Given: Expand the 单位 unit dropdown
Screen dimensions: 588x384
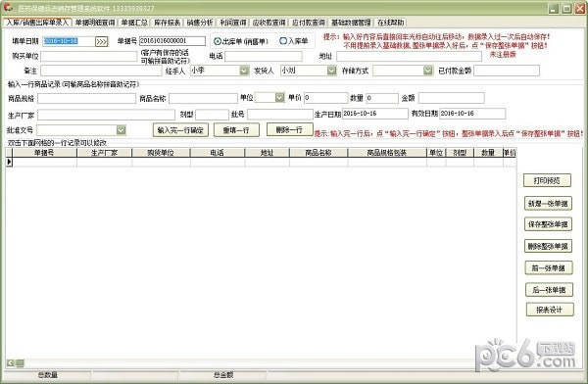Looking at the screenshot, I should [279, 98].
